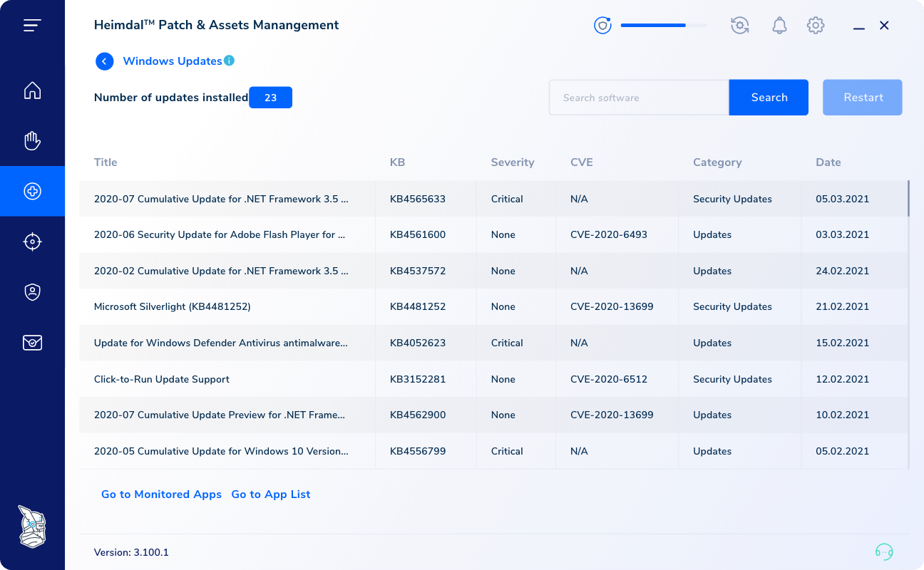Image resolution: width=924 pixels, height=570 pixels.
Task: Sort by the Severity column header
Action: [x=513, y=162]
